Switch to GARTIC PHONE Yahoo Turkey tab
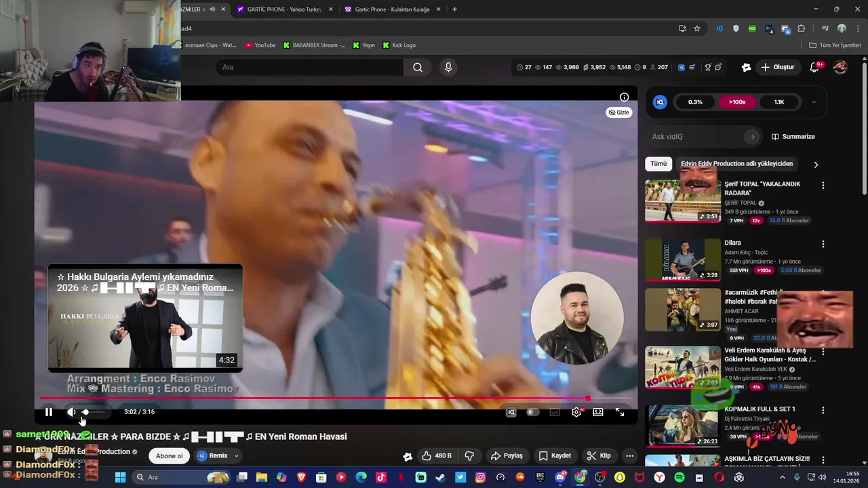Image resolution: width=868 pixels, height=488 pixels. pos(285,9)
